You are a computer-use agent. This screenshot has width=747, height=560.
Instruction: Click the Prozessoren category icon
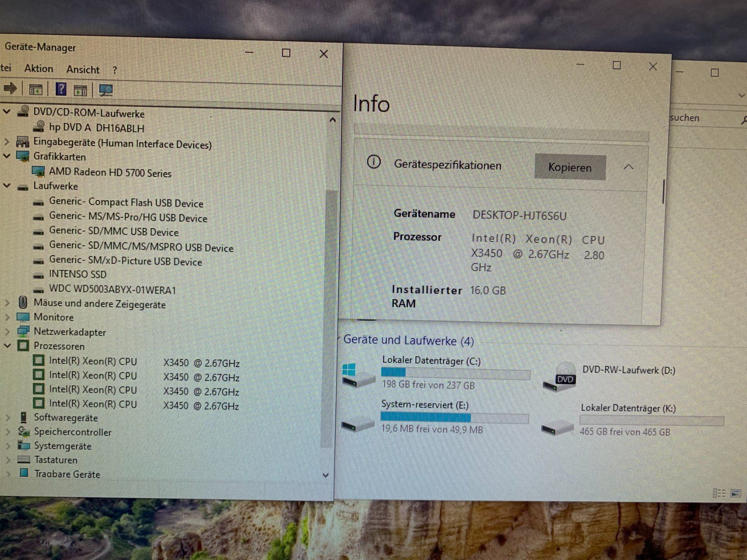23,345
